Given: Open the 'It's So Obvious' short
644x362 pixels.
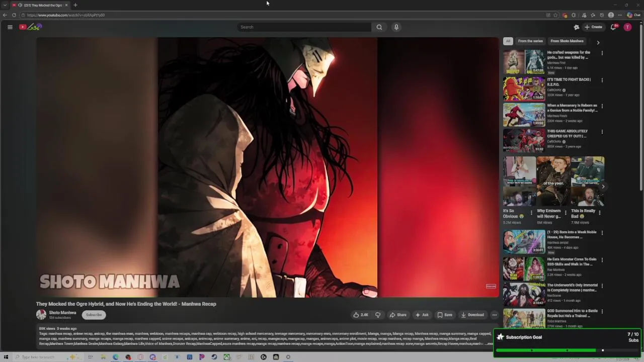Looking at the screenshot, I should click(x=519, y=181).
